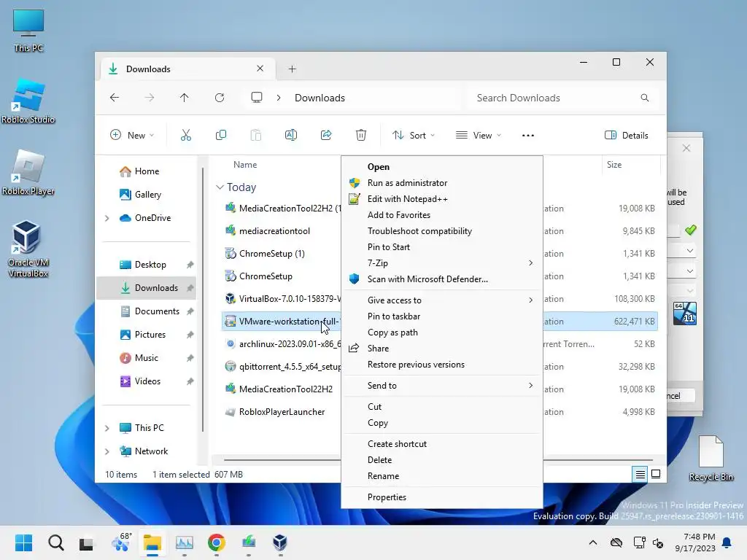Select Oracle VM VirtualBox desktop icon
Screen dimensions: 747x560
click(x=28, y=249)
